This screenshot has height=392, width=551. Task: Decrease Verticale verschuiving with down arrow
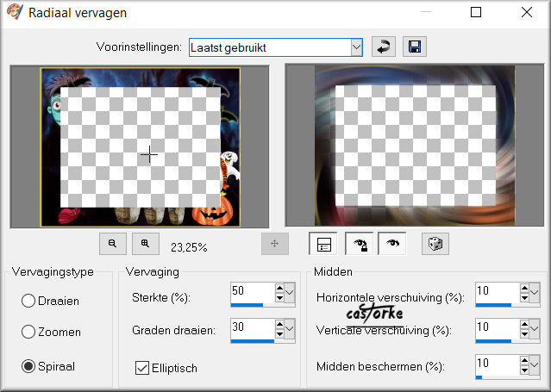(524, 333)
